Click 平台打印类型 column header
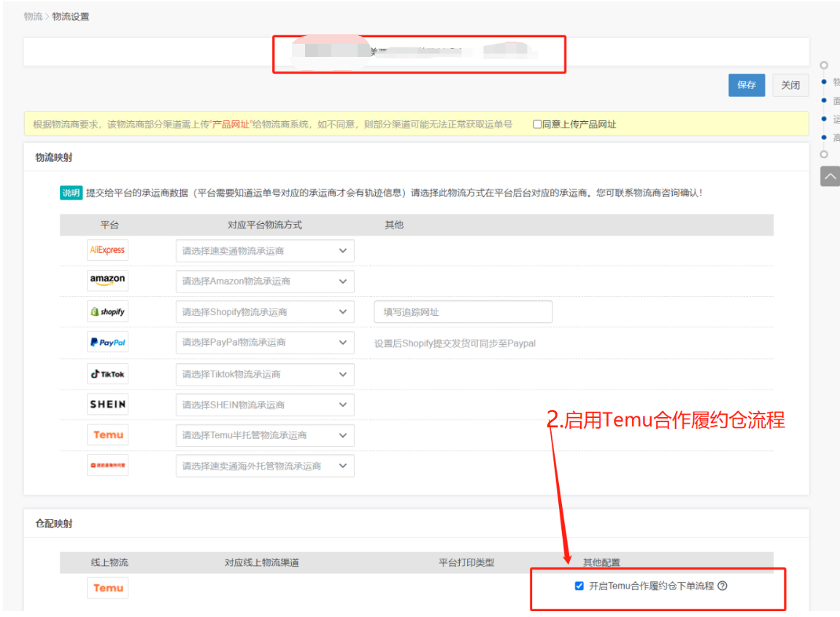 [x=466, y=562]
